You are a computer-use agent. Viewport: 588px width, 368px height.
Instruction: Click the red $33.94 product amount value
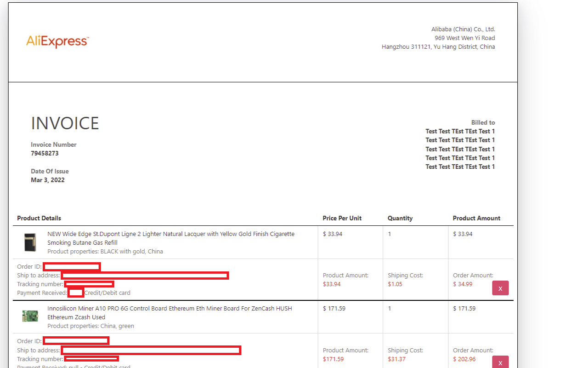(x=332, y=284)
